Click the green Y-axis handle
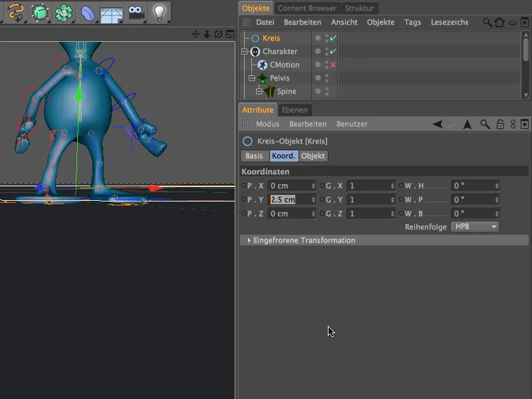Image resolution: width=532 pixels, height=399 pixels. (x=78, y=93)
